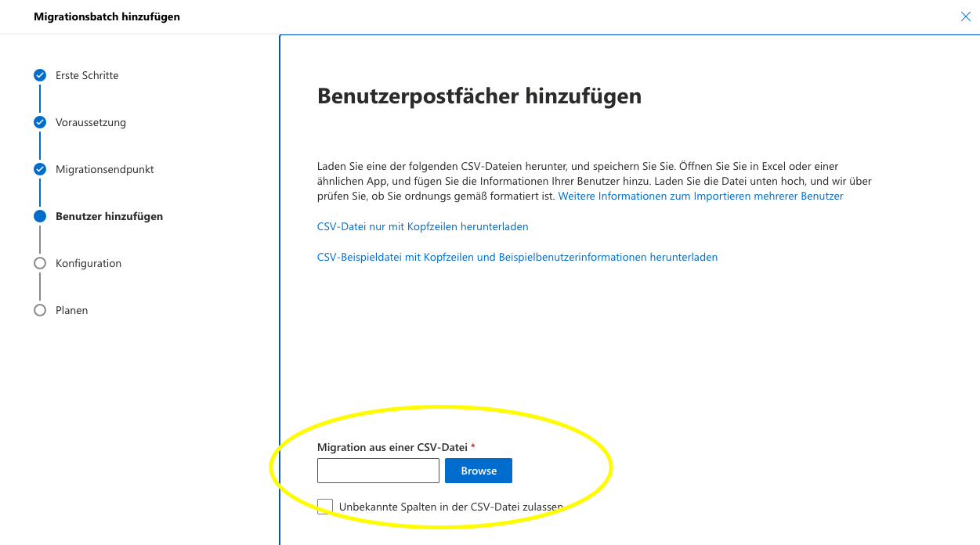This screenshot has width=980, height=545.
Task: Jump to the Konfiguration step label
Action: pos(89,263)
